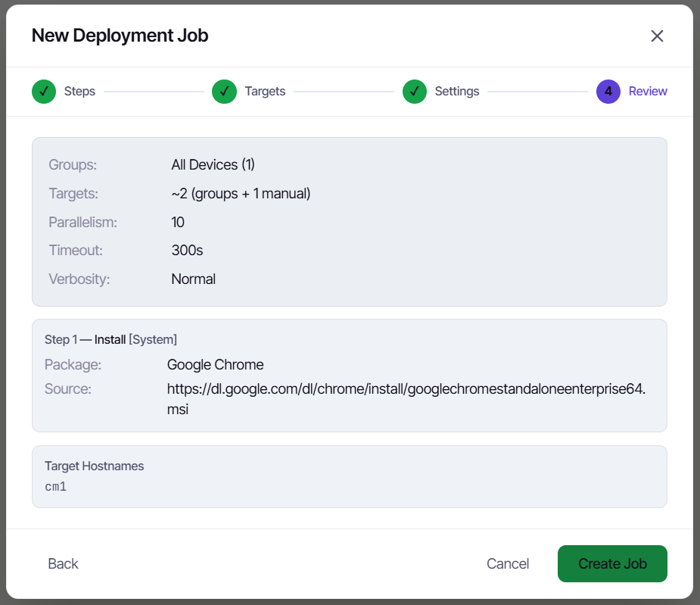
Task: Click the 'cm1' target hostname
Action: point(56,487)
